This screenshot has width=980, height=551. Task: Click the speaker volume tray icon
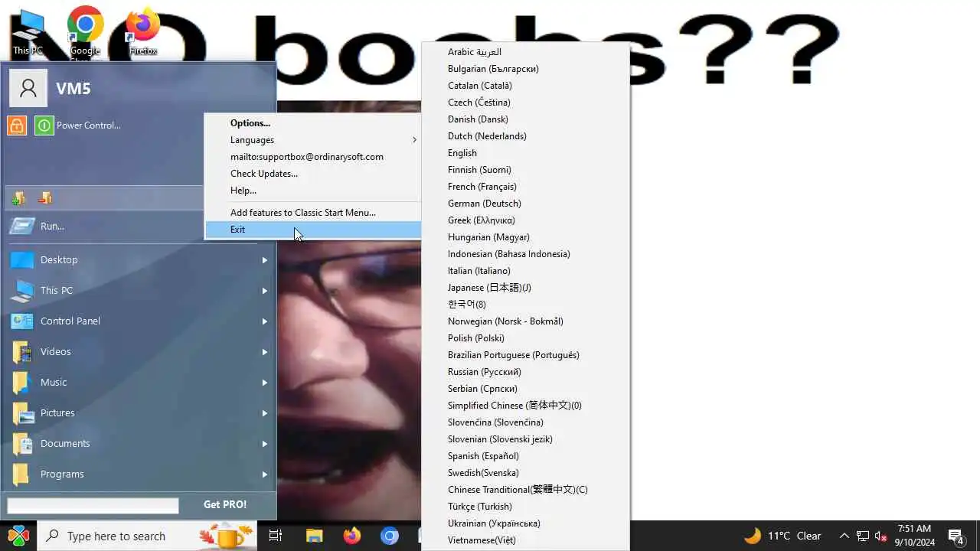(880, 536)
